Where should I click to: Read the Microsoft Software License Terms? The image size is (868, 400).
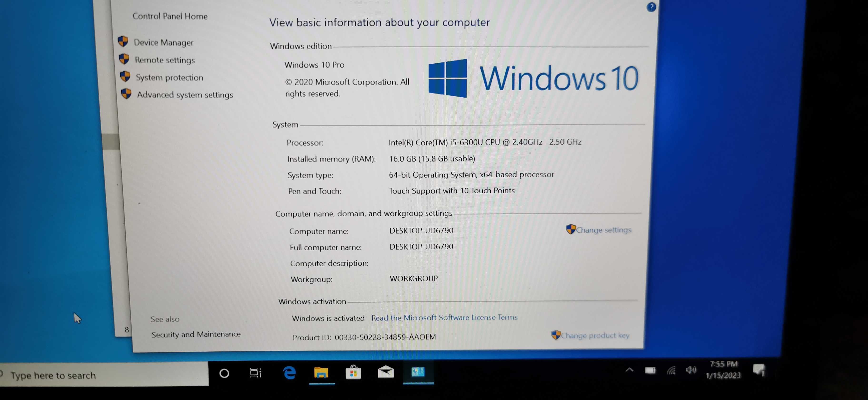coord(442,317)
